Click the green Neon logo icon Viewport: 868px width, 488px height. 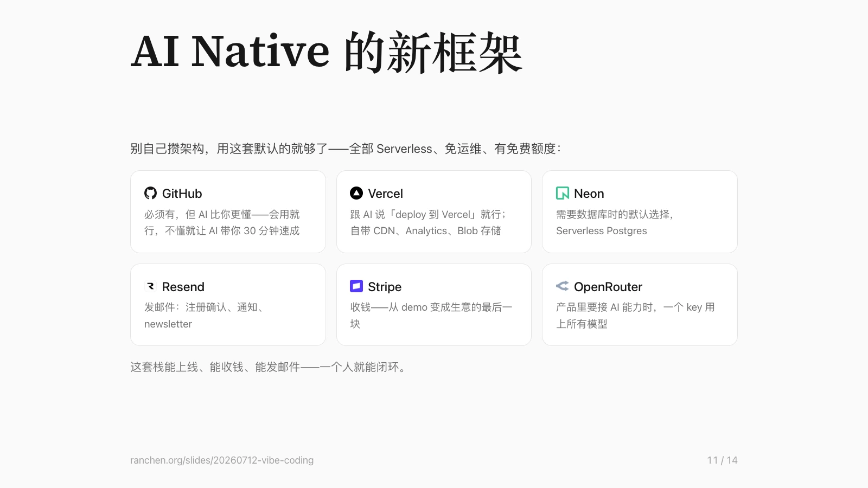563,193
